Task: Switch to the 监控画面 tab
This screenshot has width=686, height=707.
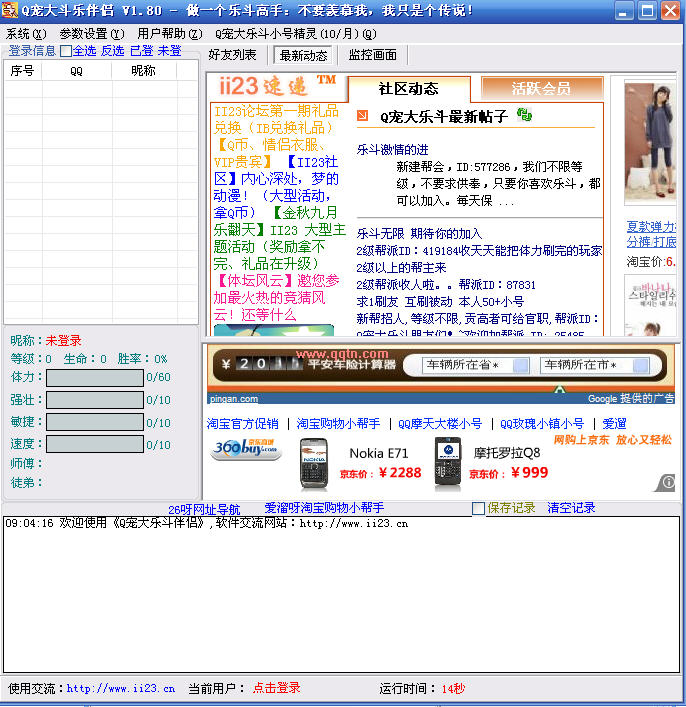Action: tap(373, 55)
